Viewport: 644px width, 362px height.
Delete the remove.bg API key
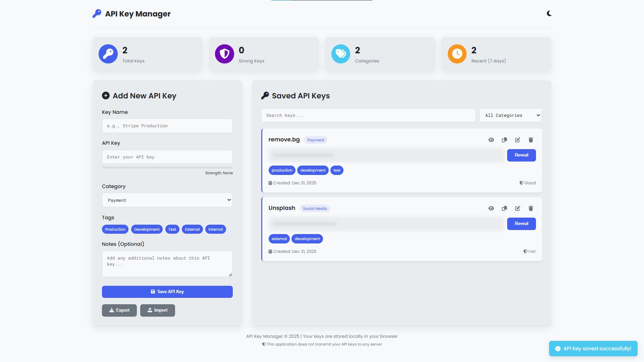(x=531, y=140)
